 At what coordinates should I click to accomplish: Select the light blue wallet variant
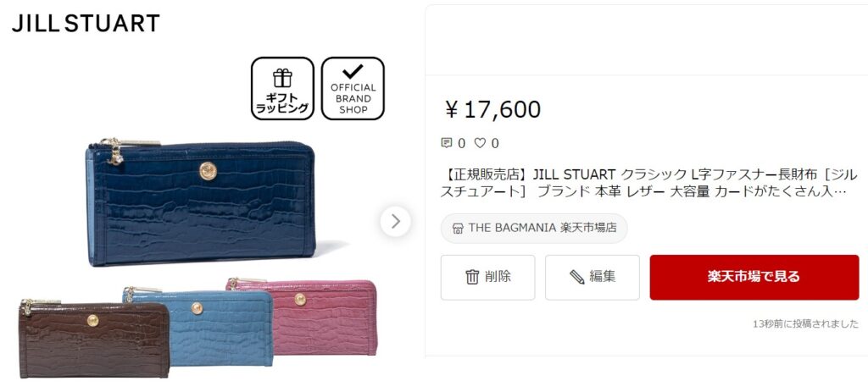click(198, 326)
